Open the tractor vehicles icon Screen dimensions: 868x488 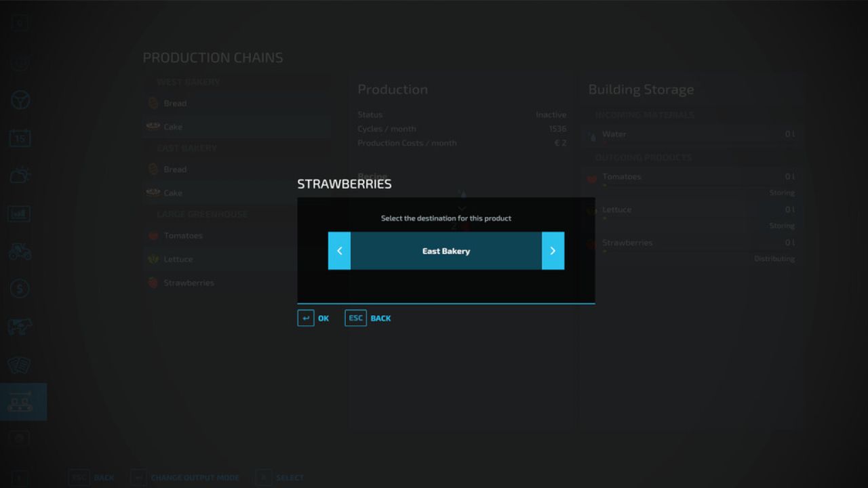[x=20, y=251]
